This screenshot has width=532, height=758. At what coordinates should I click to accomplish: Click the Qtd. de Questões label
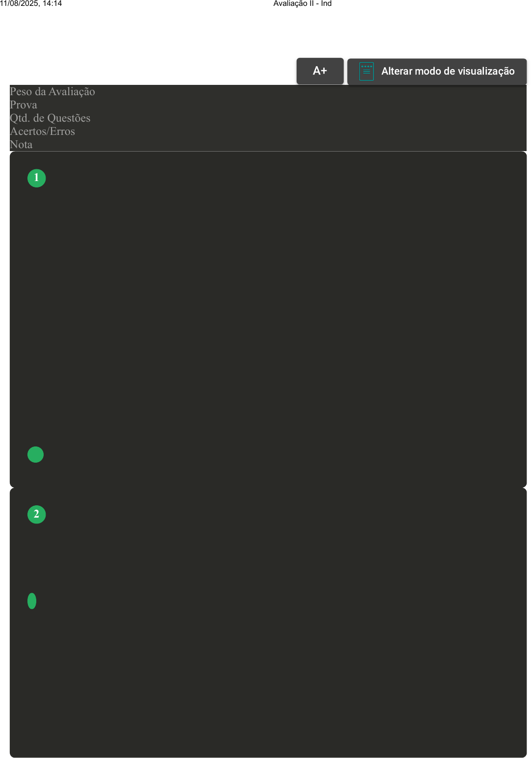tap(50, 118)
